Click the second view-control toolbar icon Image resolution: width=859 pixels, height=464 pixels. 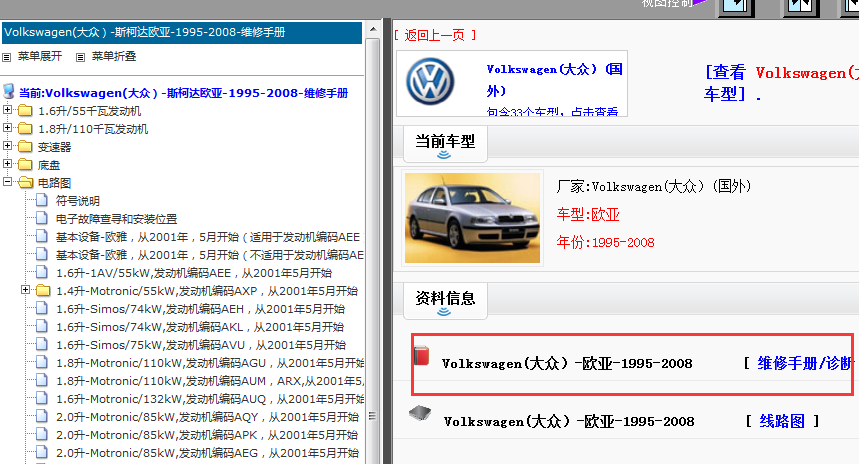tap(800, 7)
